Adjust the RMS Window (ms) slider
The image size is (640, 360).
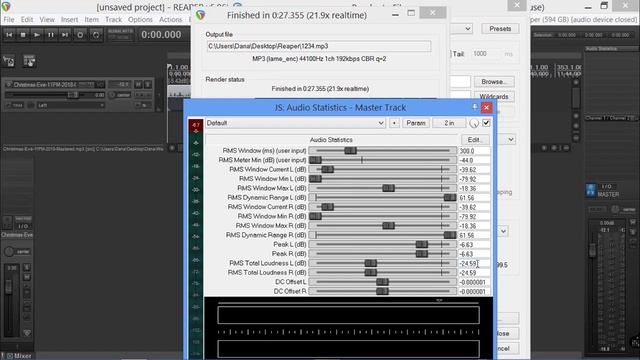click(x=383, y=151)
